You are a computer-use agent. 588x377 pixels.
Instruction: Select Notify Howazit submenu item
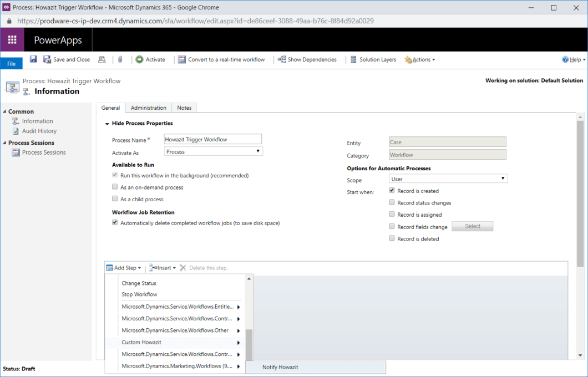click(315, 367)
